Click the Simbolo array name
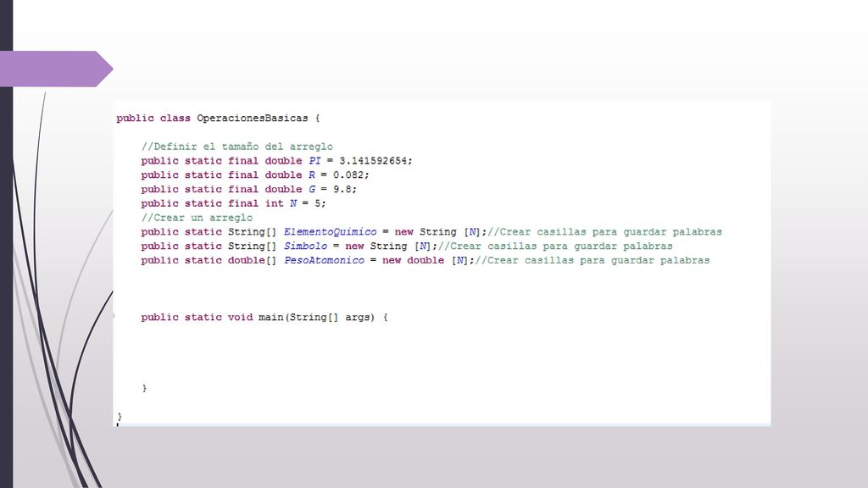 tap(305, 247)
